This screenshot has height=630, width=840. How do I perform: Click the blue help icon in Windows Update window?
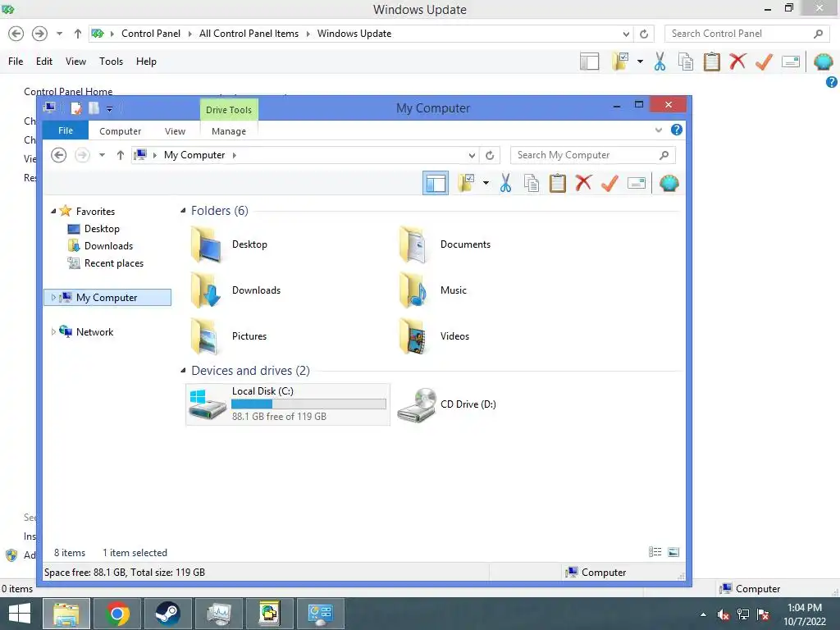[x=832, y=82]
